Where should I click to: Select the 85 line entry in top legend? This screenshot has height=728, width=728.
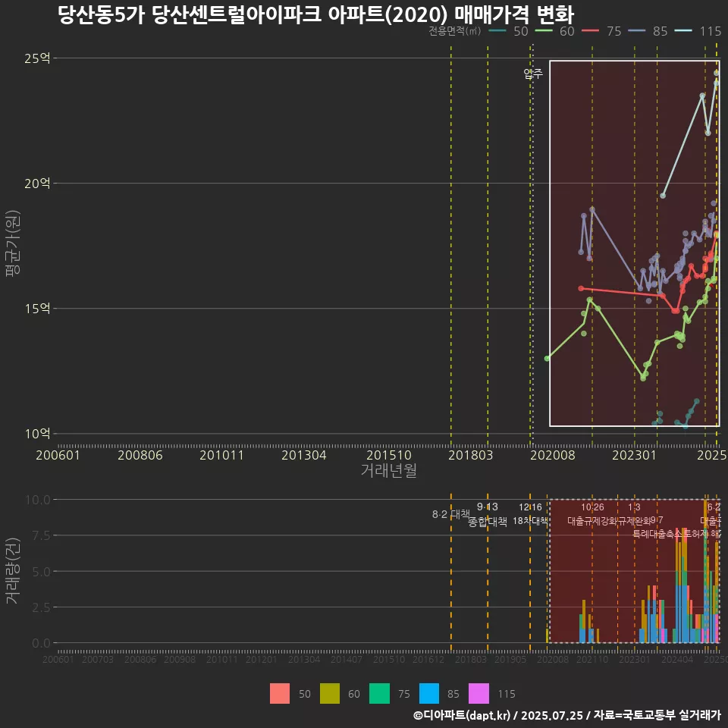click(x=648, y=31)
